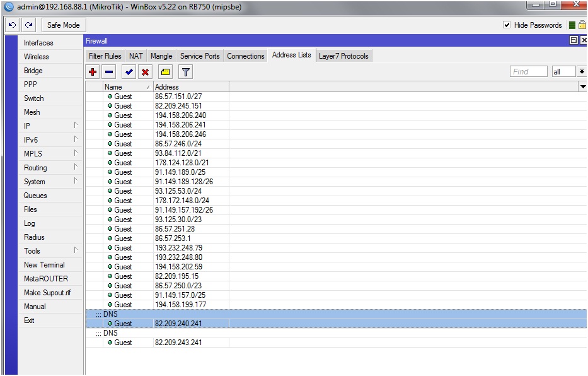Expand the Routing submenu
This screenshot has height=376, width=588.
pyautogui.click(x=52, y=168)
